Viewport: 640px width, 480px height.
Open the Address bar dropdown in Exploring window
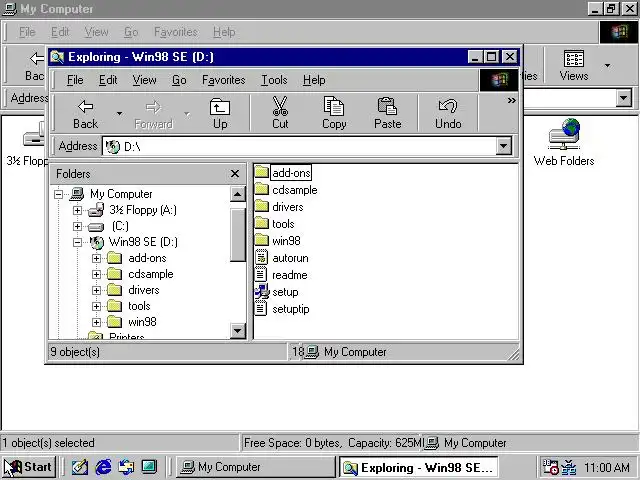click(x=504, y=146)
